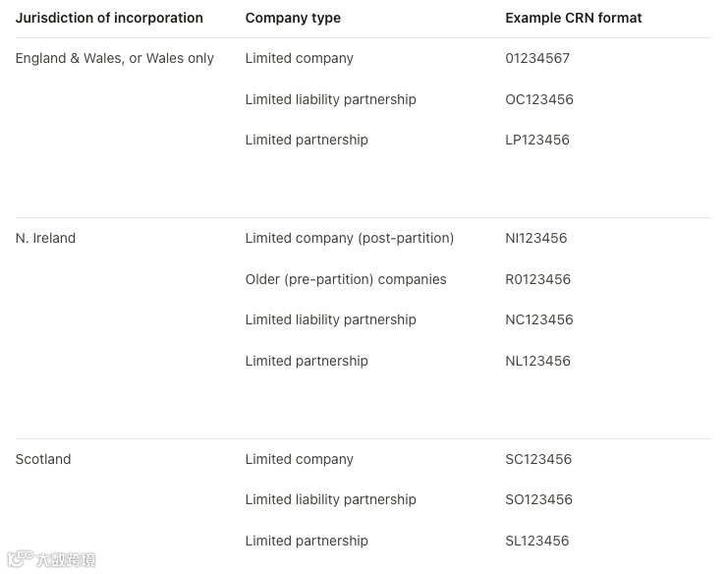
Task: Click the watermark logo icon
Action: (x=20, y=559)
